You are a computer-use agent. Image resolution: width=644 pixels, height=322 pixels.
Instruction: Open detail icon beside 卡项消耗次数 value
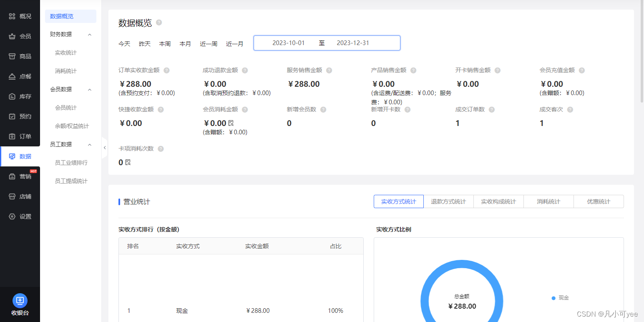pos(128,162)
